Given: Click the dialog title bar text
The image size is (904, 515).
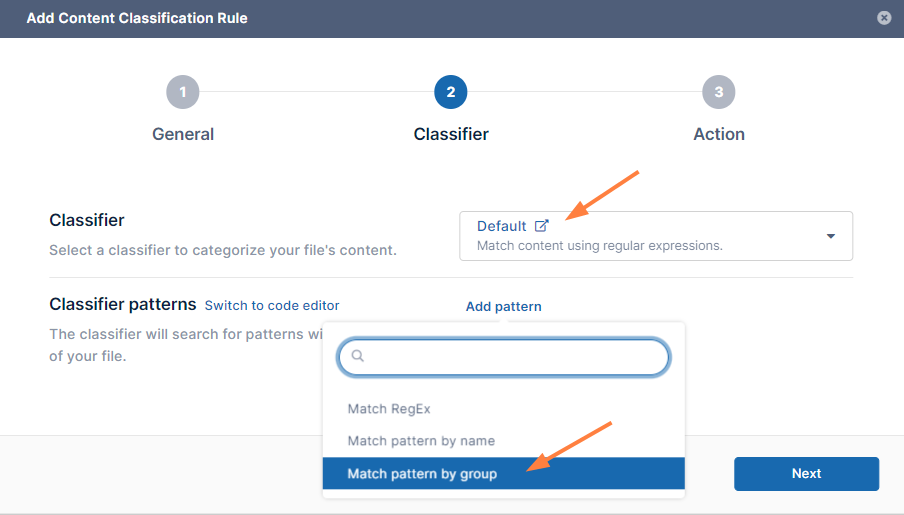Looking at the screenshot, I should pos(137,18).
